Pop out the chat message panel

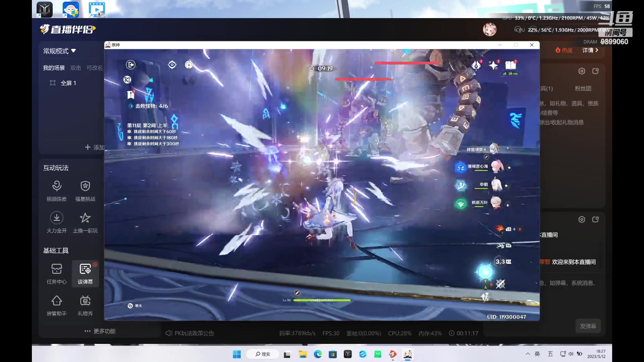click(595, 220)
